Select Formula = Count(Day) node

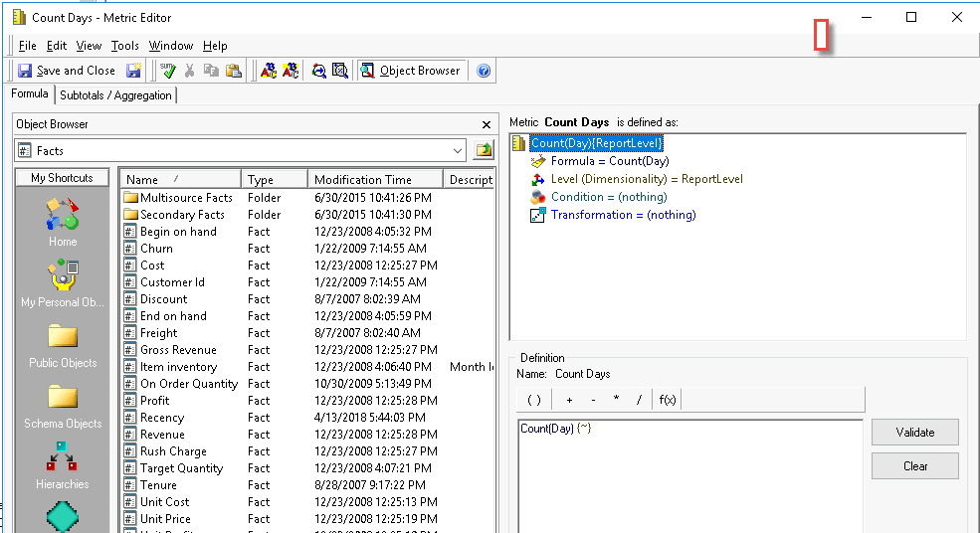coord(609,161)
